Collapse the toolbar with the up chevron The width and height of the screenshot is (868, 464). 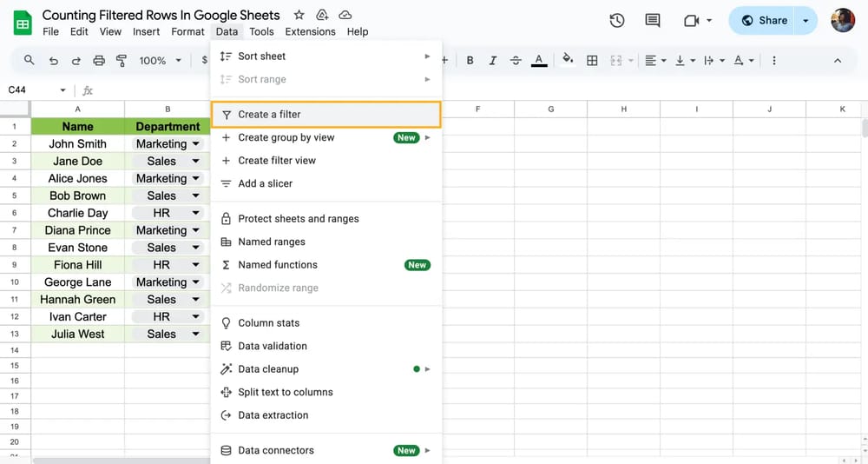tap(838, 61)
